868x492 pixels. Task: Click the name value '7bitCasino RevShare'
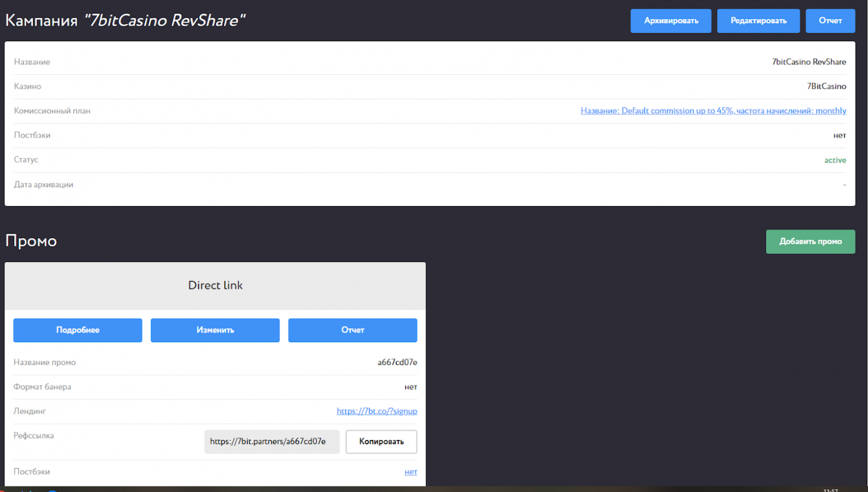[x=809, y=62]
